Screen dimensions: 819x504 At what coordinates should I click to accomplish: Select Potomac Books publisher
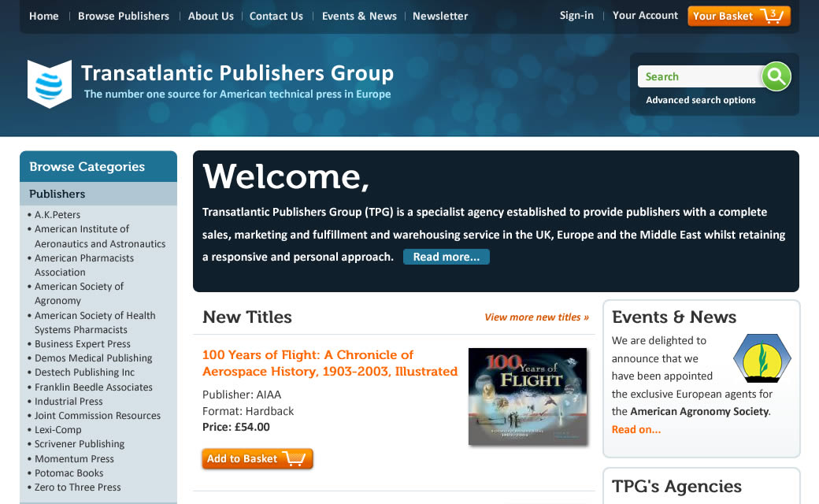pos(69,472)
